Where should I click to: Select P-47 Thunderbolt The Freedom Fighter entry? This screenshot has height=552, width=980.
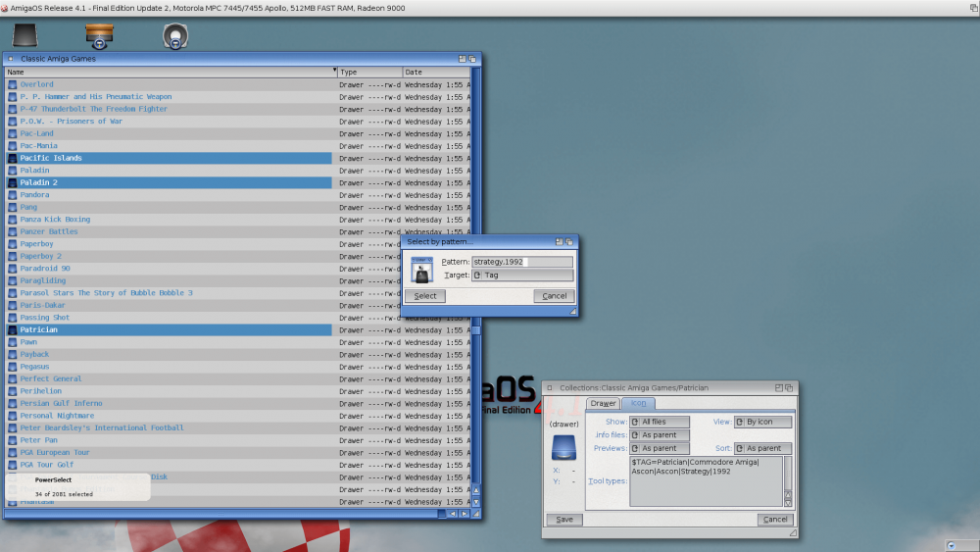coord(94,109)
